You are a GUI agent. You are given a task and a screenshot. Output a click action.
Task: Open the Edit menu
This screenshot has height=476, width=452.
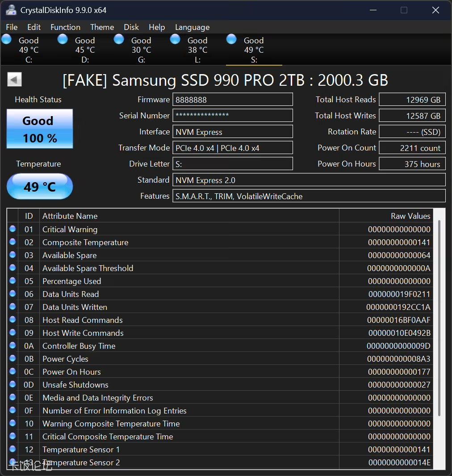point(33,27)
